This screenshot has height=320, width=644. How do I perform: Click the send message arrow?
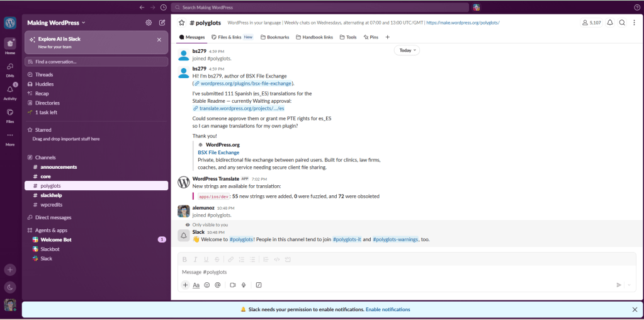[619, 285]
